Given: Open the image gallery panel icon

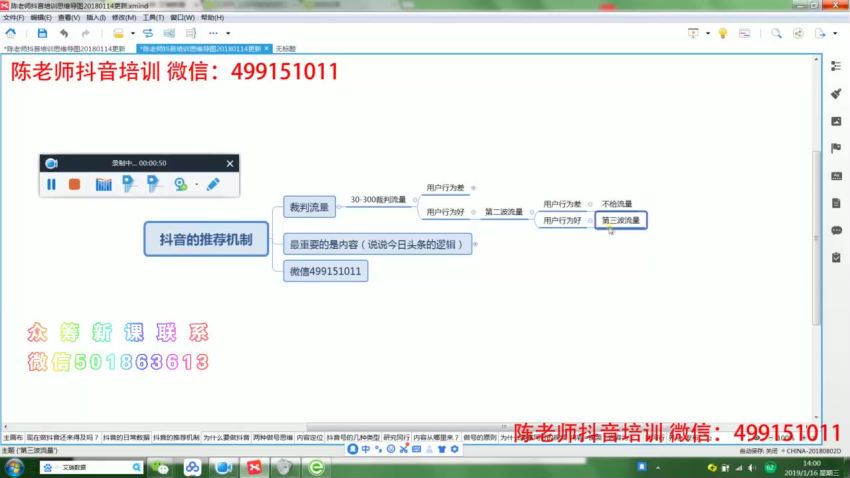Looking at the screenshot, I should pos(836,121).
